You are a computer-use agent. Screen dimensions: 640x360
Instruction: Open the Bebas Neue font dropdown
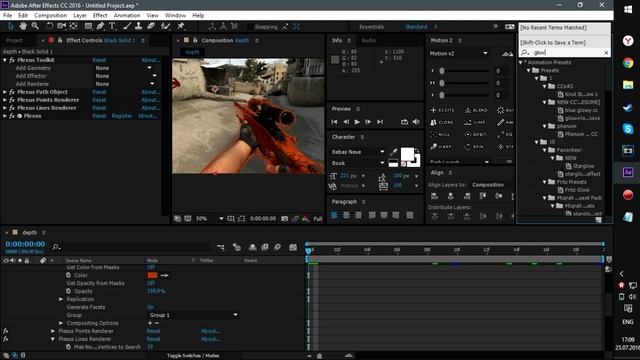tap(358, 152)
